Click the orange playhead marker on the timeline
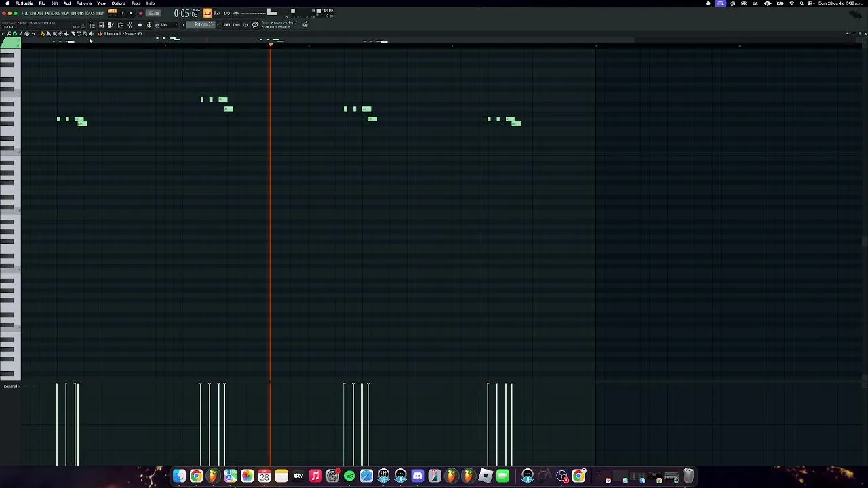Image resolution: width=868 pixels, height=488 pixels. tap(271, 44)
